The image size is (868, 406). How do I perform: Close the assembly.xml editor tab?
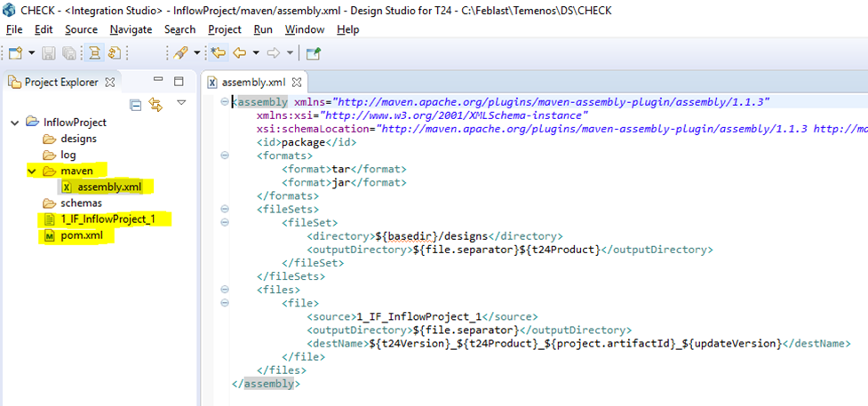(299, 83)
